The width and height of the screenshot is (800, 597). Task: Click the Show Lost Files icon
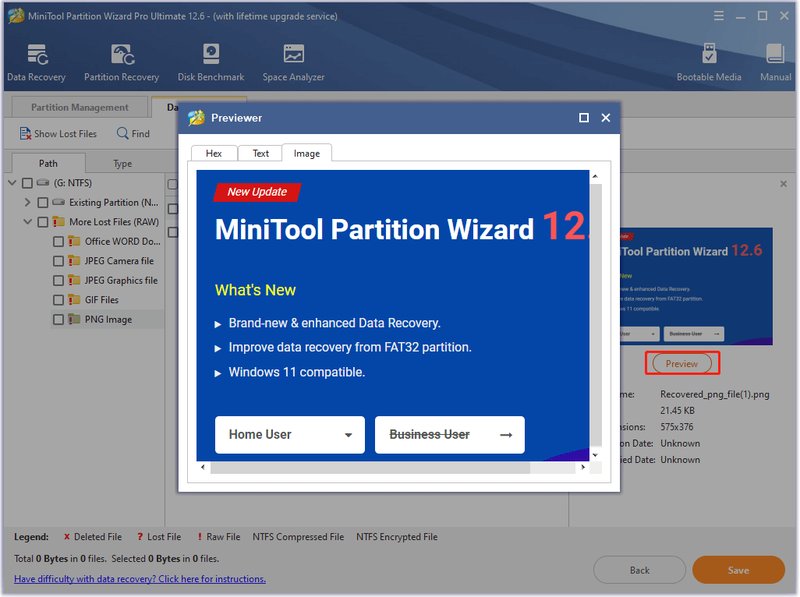(25, 134)
